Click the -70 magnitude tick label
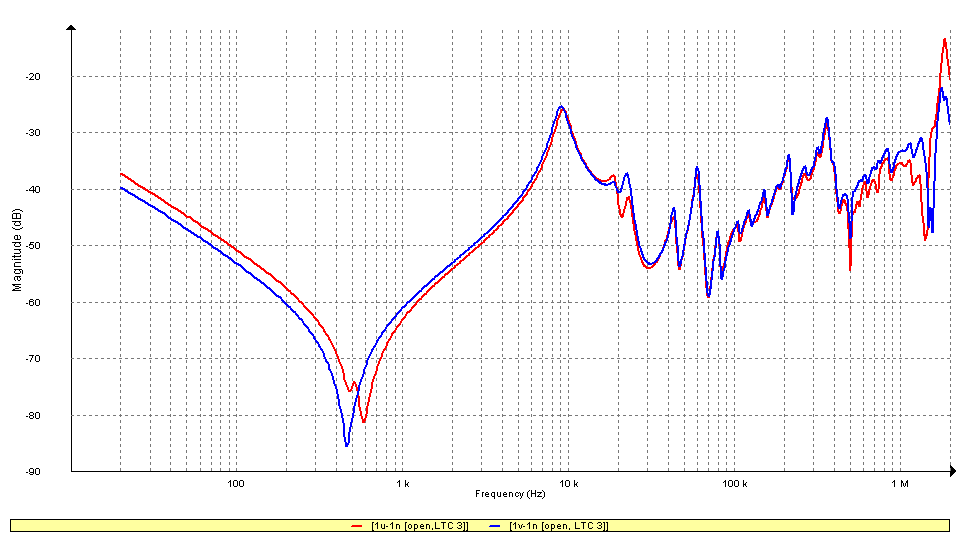 33,359
